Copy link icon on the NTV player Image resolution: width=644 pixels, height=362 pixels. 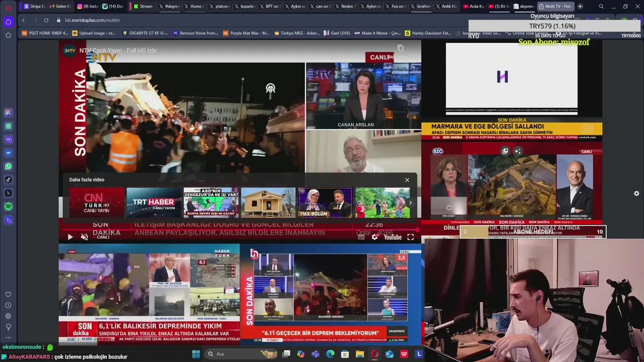400,48
